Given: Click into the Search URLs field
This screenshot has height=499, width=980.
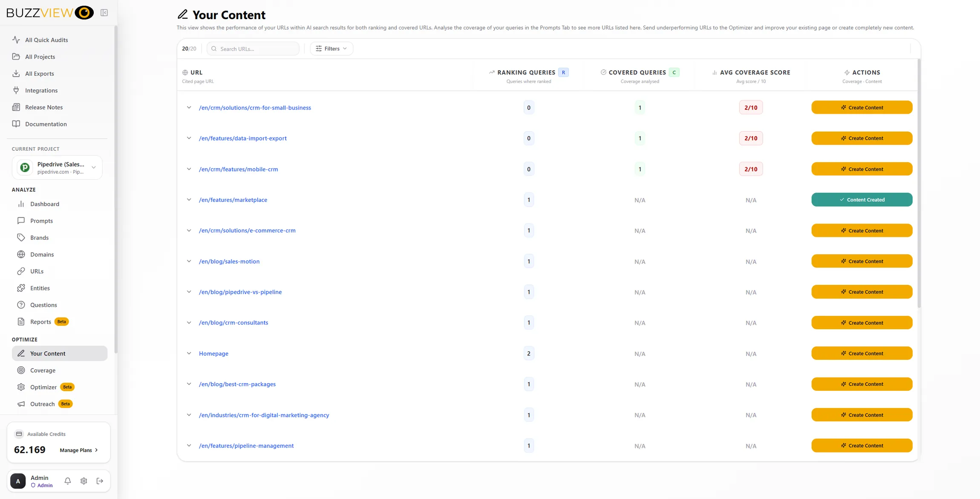Looking at the screenshot, I should pyautogui.click(x=253, y=49).
